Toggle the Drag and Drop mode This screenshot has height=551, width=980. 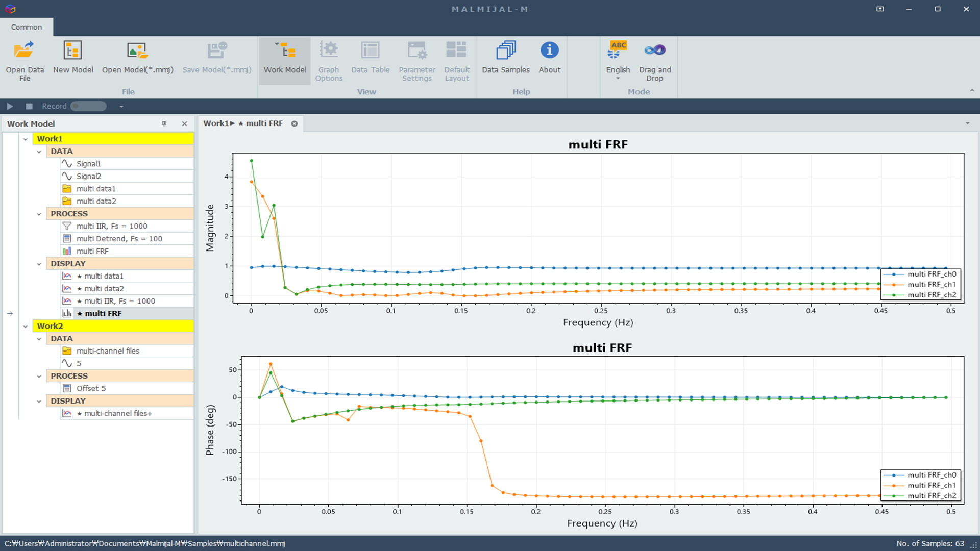point(654,51)
